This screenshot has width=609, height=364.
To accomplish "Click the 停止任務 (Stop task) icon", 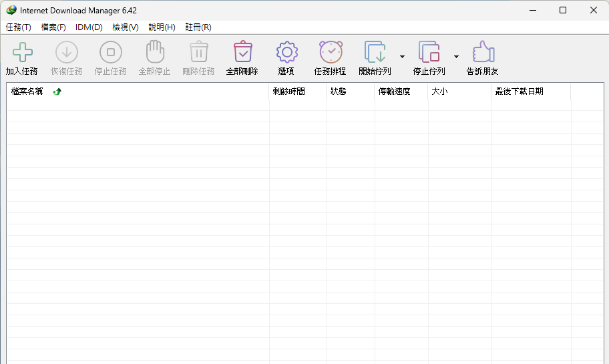I will point(110,53).
